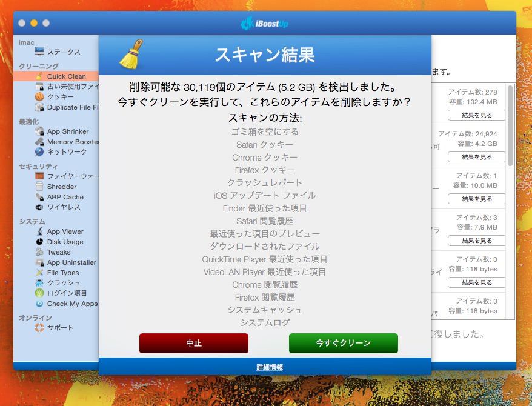532x406 pixels.
Task: Click the ARP Cache icon
Action: [39, 197]
